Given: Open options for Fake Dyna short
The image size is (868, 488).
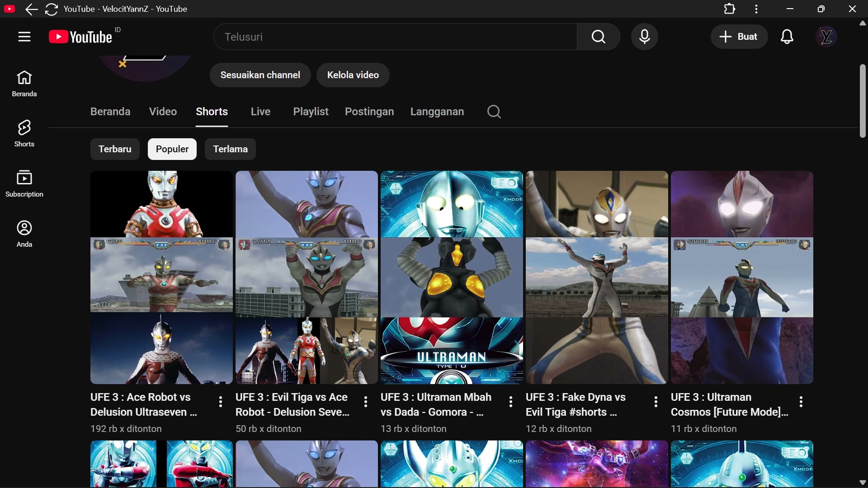Looking at the screenshot, I should (656, 402).
